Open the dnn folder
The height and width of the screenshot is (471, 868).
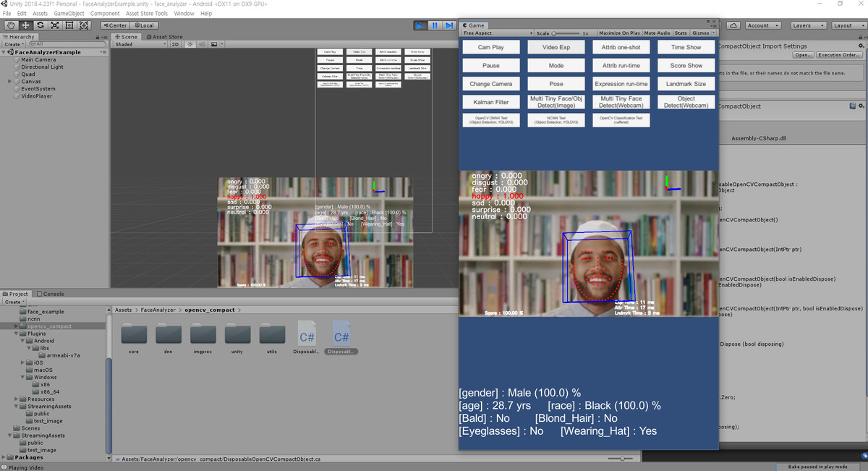(169, 338)
